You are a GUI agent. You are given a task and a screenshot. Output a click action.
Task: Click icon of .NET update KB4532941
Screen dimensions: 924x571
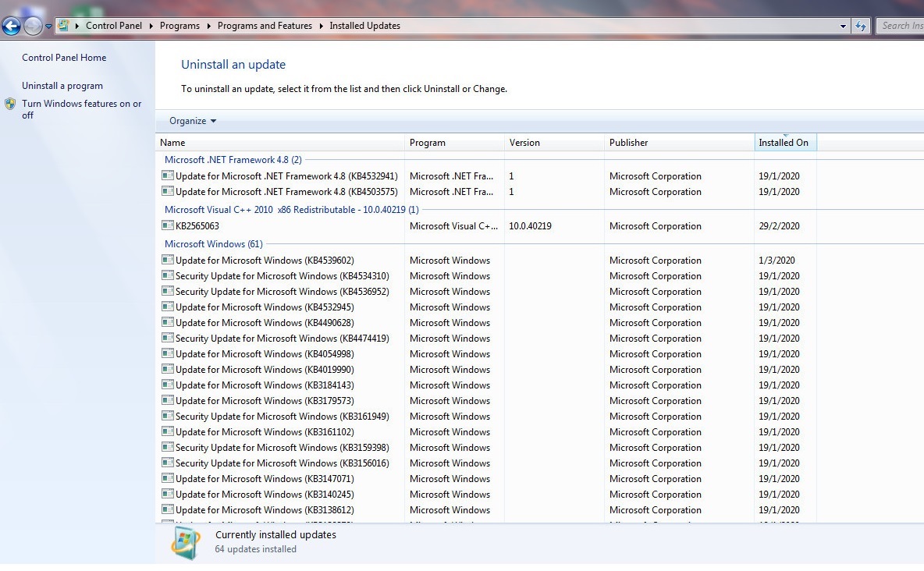click(167, 176)
